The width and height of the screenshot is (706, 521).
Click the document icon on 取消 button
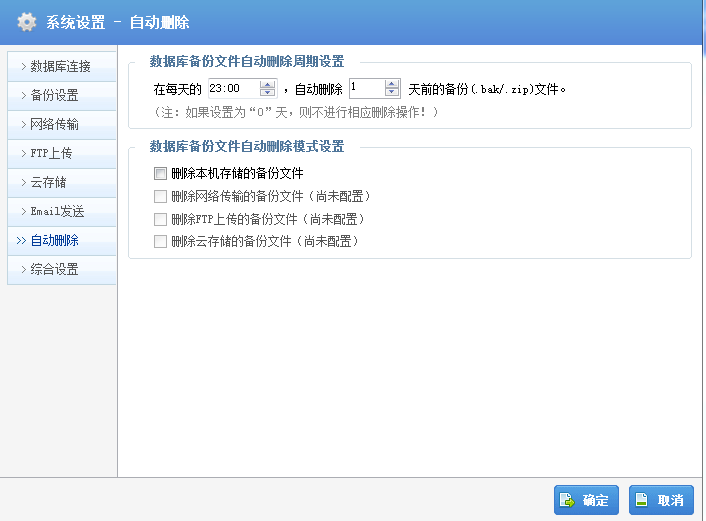[x=642, y=499]
